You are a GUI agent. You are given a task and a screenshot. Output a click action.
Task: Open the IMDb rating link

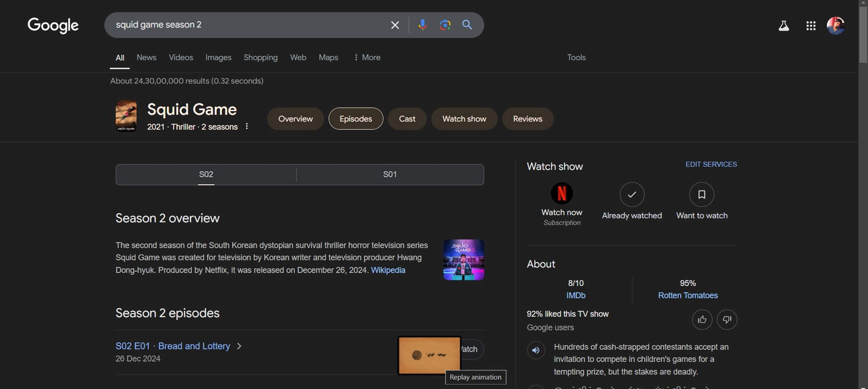576,295
